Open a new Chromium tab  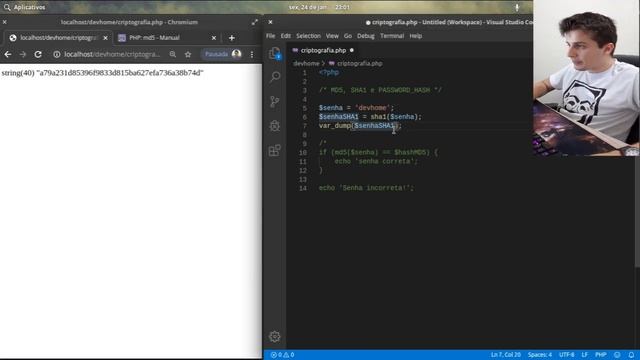231,38
